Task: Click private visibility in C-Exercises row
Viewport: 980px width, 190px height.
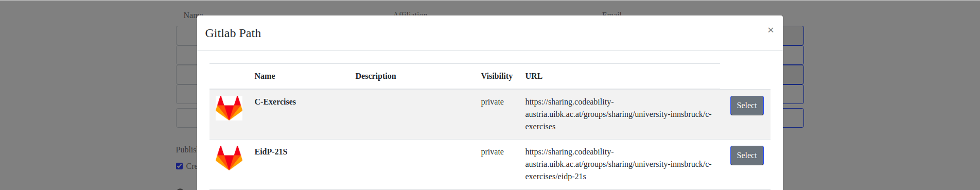Action: (x=493, y=102)
